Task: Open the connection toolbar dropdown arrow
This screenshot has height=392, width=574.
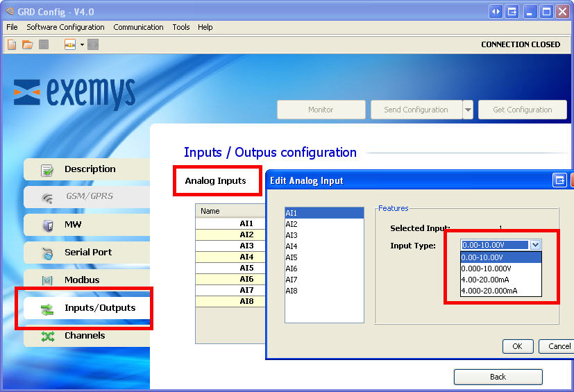Action: pyautogui.click(x=82, y=44)
